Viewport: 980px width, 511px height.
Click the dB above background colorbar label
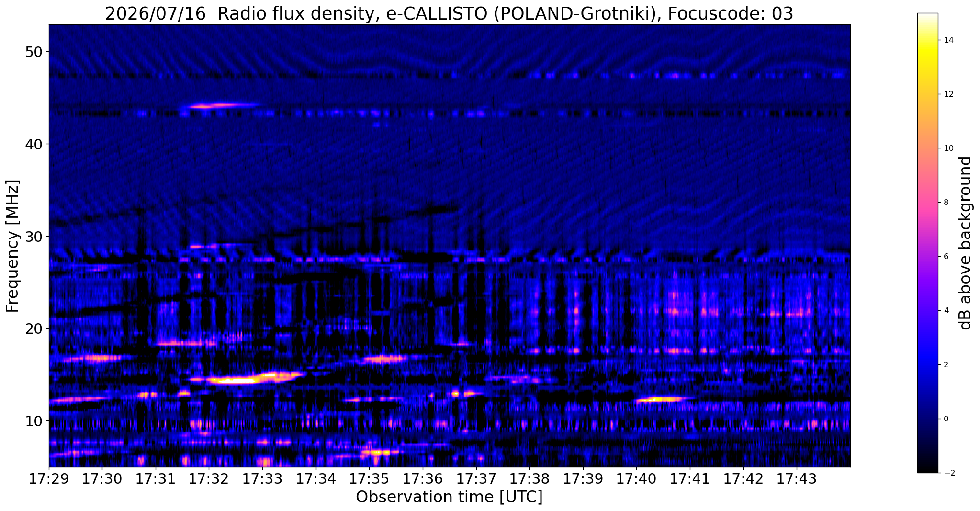[x=966, y=243]
